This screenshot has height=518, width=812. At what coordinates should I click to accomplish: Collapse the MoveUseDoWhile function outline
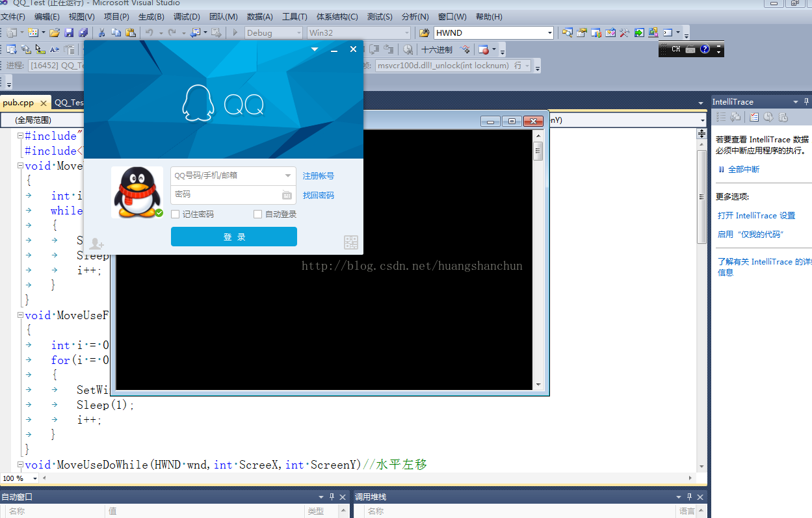pos(20,465)
